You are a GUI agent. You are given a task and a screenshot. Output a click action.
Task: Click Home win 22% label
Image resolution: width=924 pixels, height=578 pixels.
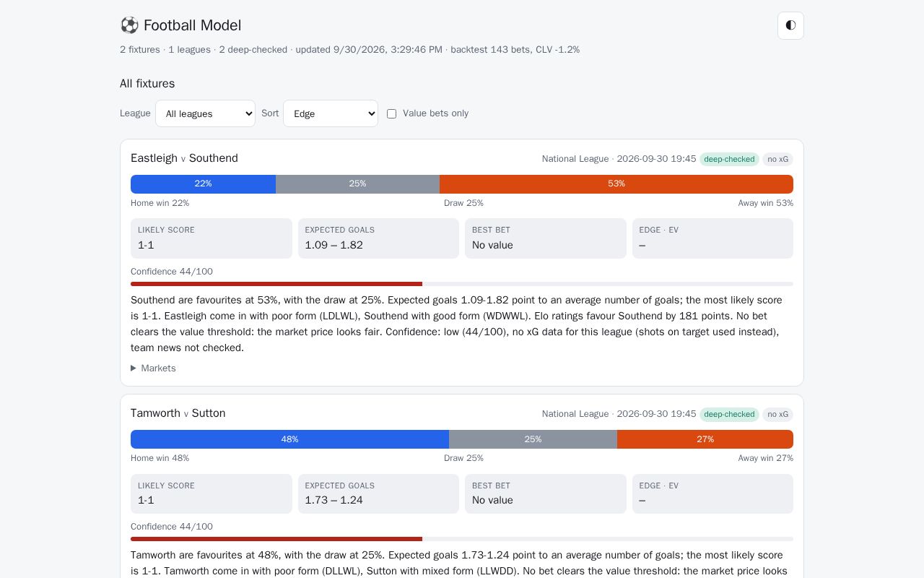[x=160, y=203]
